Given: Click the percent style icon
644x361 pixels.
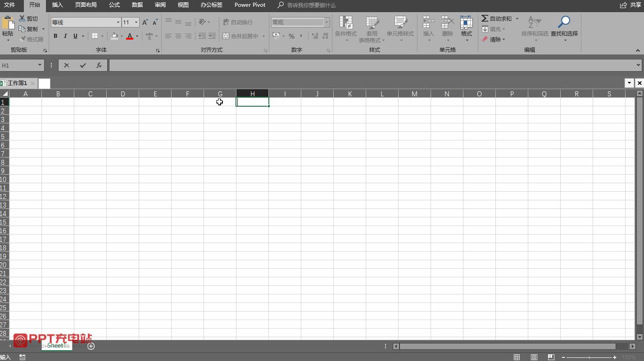Looking at the screenshot, I should click(291, 36).
